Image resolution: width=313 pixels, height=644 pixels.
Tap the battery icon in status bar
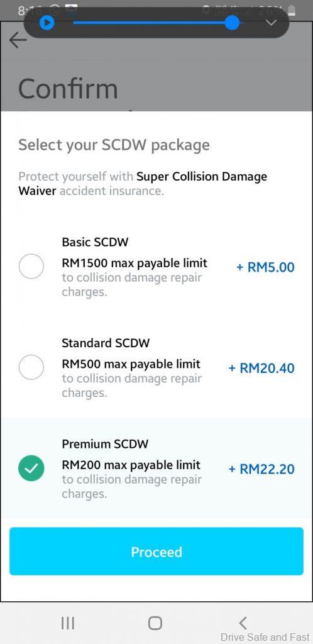coord(292,10)
